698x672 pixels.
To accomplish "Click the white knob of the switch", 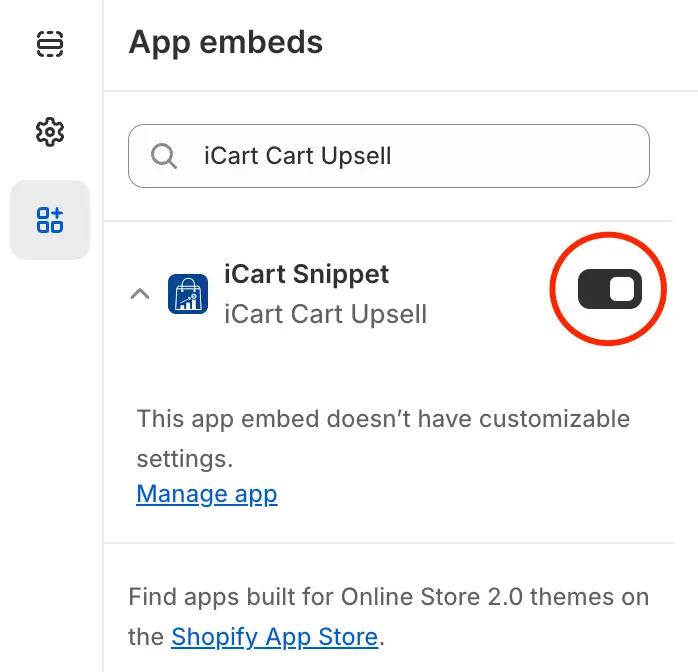I will (622, 289).
